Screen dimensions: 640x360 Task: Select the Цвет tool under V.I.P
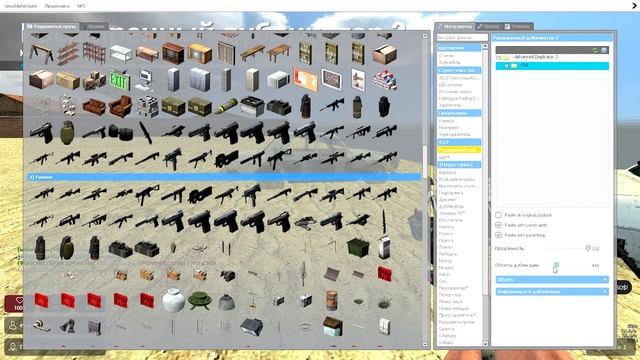pyautogui.click(x=444, y=157)
